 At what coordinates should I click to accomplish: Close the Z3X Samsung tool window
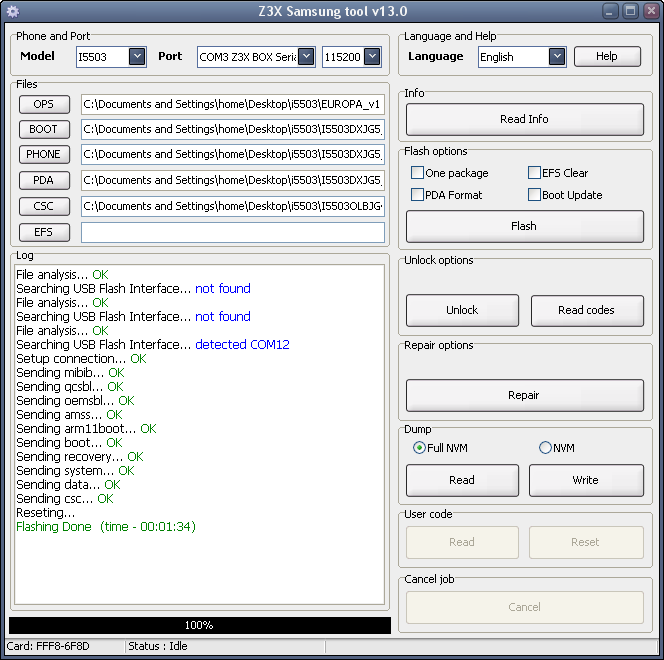tap(651, 11)
